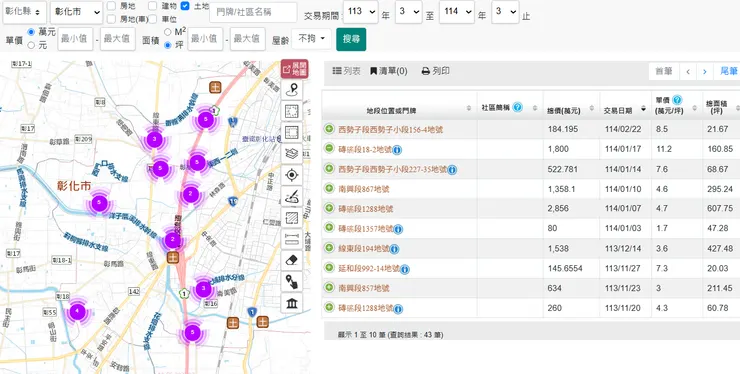Uncheck the 土地 checkbox
Screen dimensions: 740x374
pos(185,6)
